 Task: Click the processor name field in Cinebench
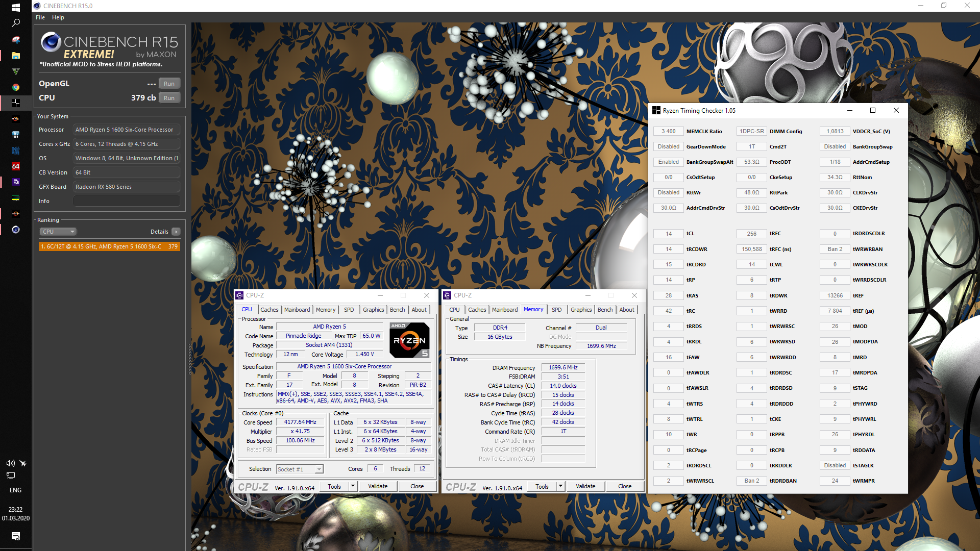[127, 130]
